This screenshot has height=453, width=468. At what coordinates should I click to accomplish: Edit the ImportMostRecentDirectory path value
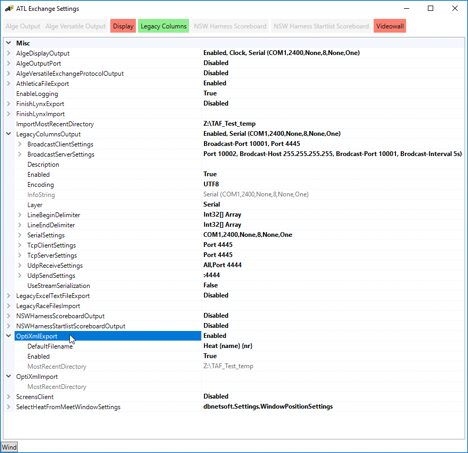(x=229, y=124)
